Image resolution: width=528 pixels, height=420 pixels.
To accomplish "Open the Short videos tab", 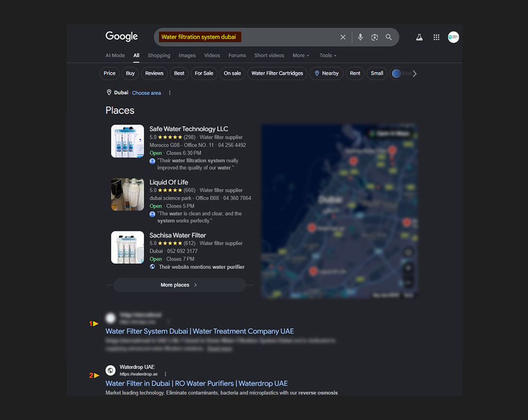I will pos(269,55).
